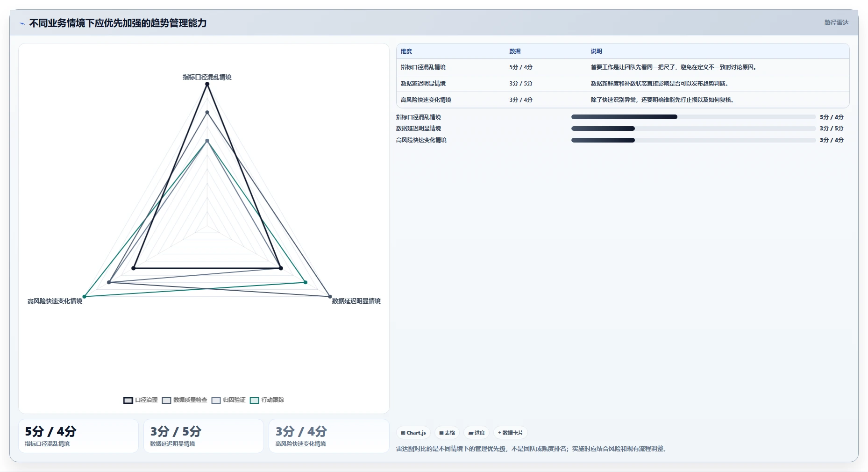
Task: Click the top data point of 口径治理 series
Action: click(x=207, y=84)
